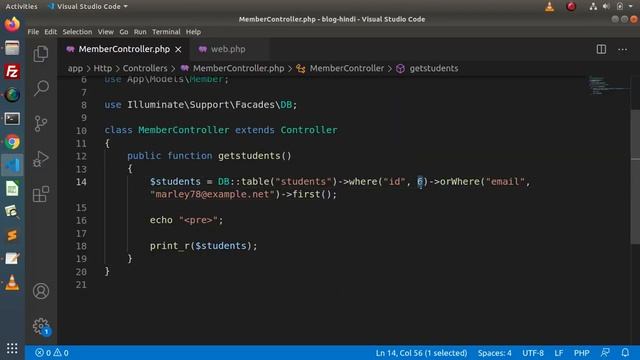Open the Selection menu
Viewport: 640px width, 360px height.
77,32
